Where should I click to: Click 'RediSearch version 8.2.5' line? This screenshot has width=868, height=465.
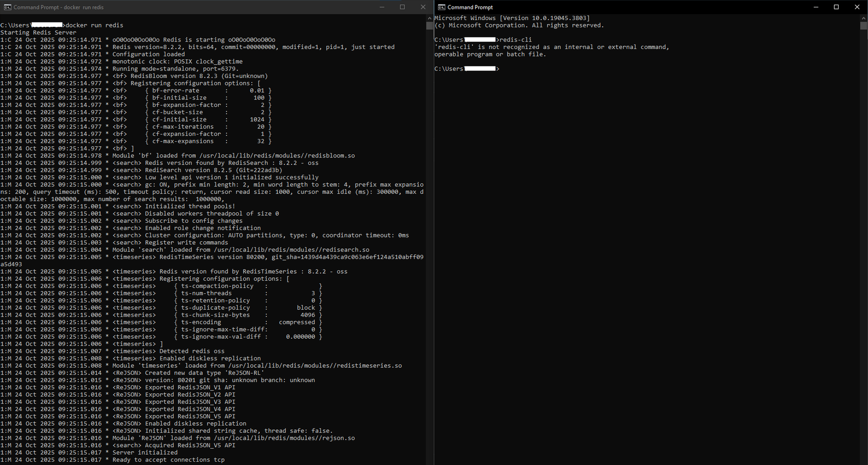[x=142, y=170]
